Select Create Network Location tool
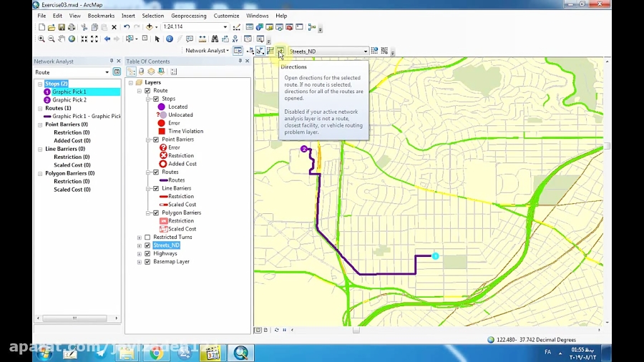Viewport: 644px width, 362px height. tap(250, 51)
